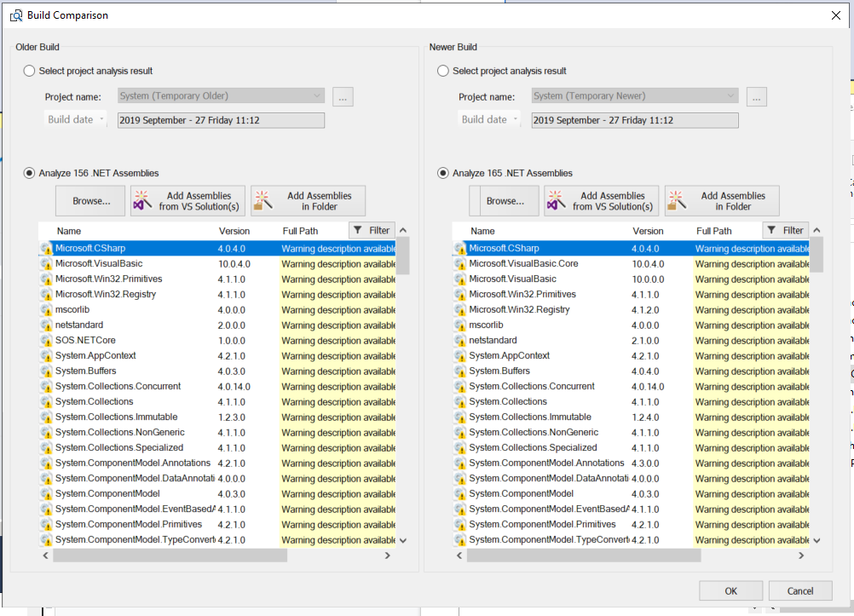854x616 pixels.
Task: Click down arrow of newer list scrollbar
Action: [x=817, y=541]
